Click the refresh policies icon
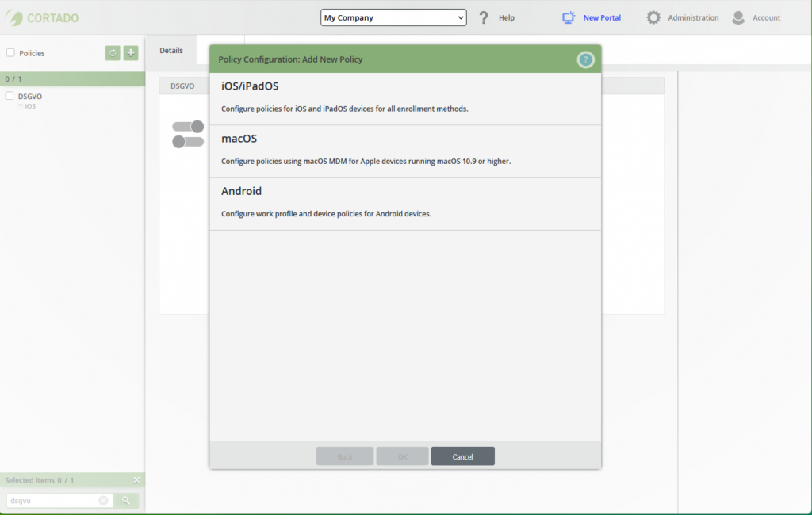The image size is (812, 515). click(113, 53)
